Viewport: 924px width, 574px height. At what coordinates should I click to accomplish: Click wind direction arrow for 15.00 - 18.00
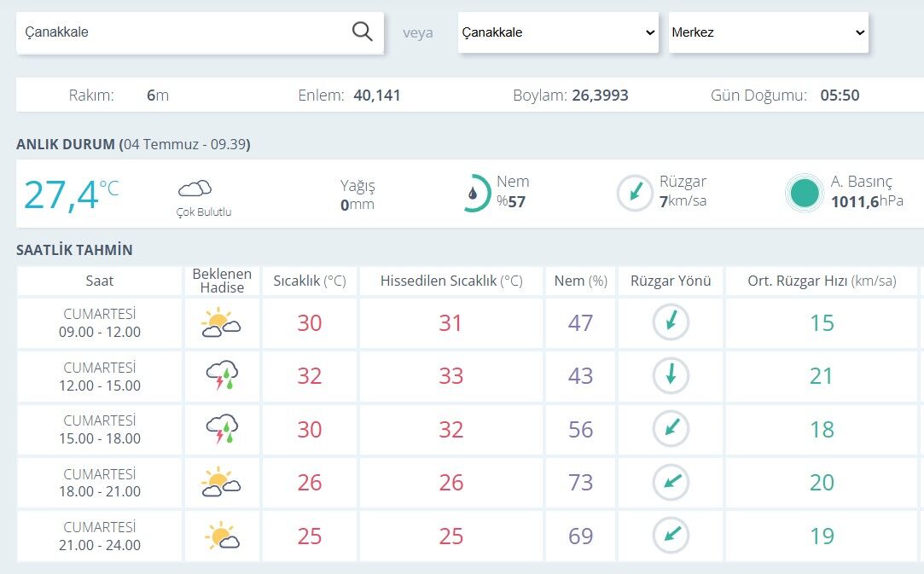pyautogui.click(x=671, y=429)
